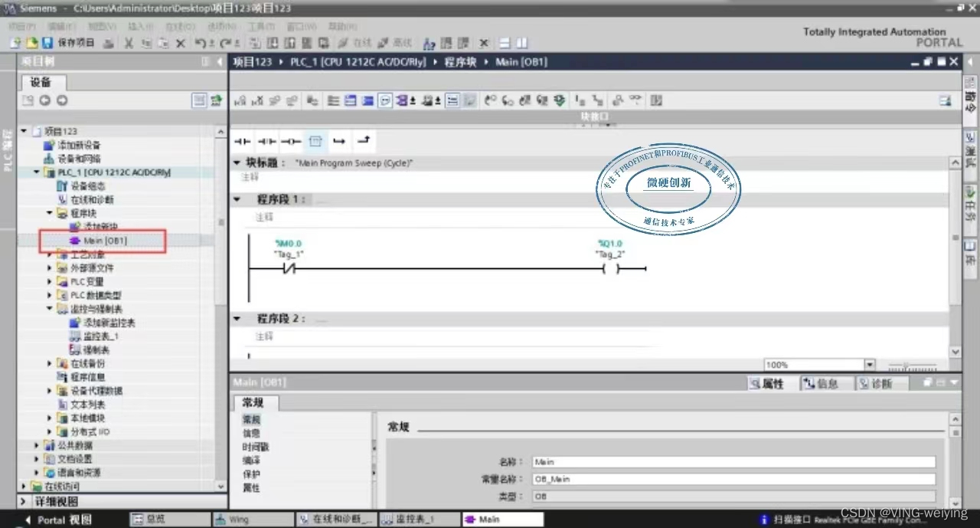
Task: Click the 名称 input field containing Main
Action: 733,462
